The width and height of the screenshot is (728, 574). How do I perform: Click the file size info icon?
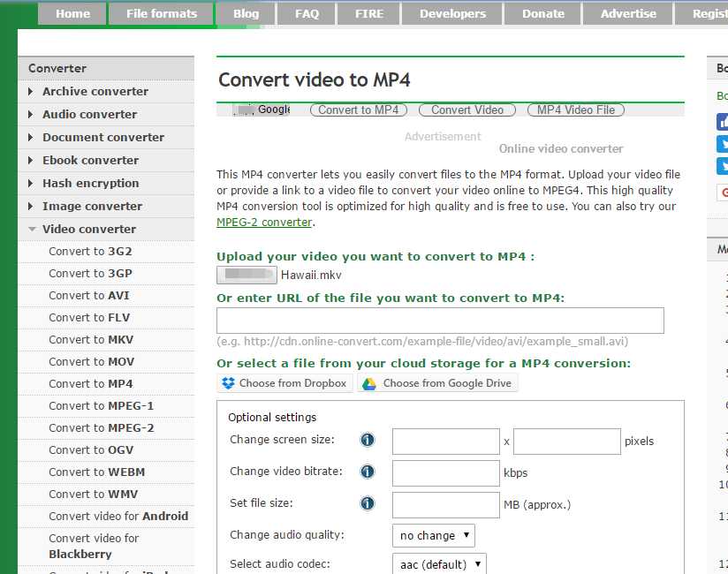[x=368, y=503]
